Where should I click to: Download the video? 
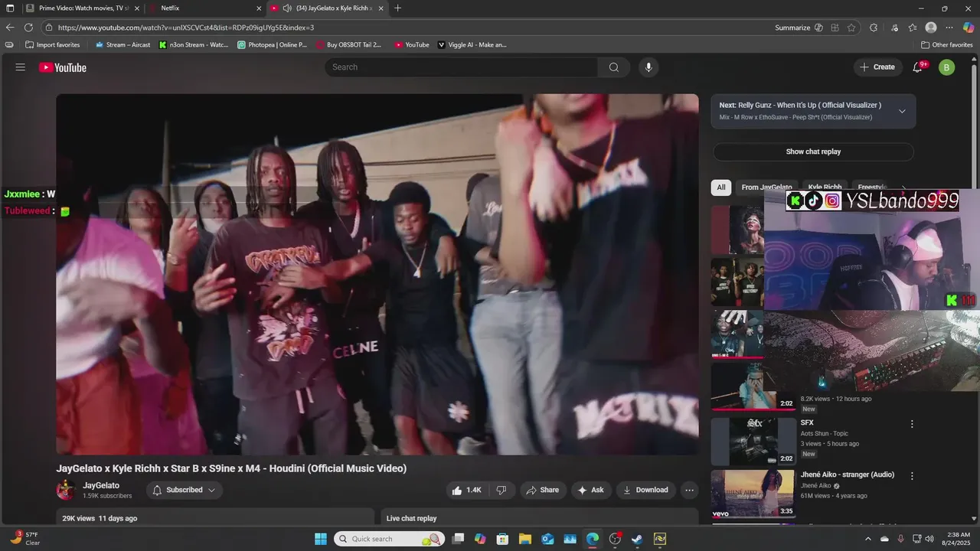pyautogui.click(x=646, y=490)
